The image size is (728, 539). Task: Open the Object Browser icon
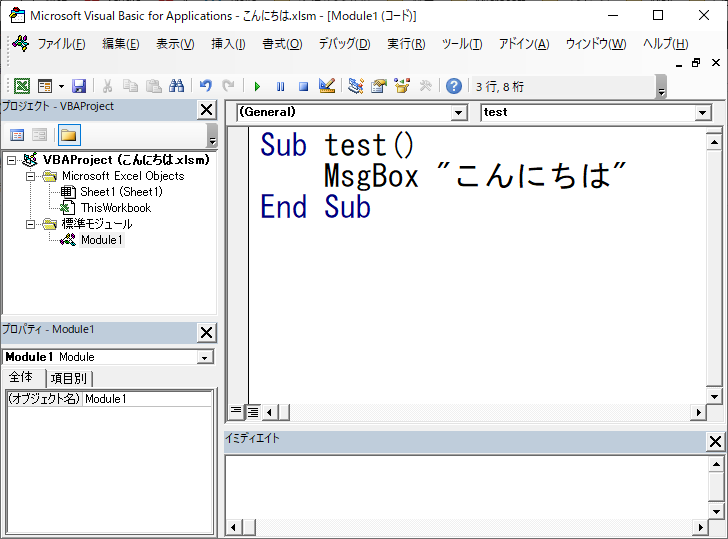402,86
